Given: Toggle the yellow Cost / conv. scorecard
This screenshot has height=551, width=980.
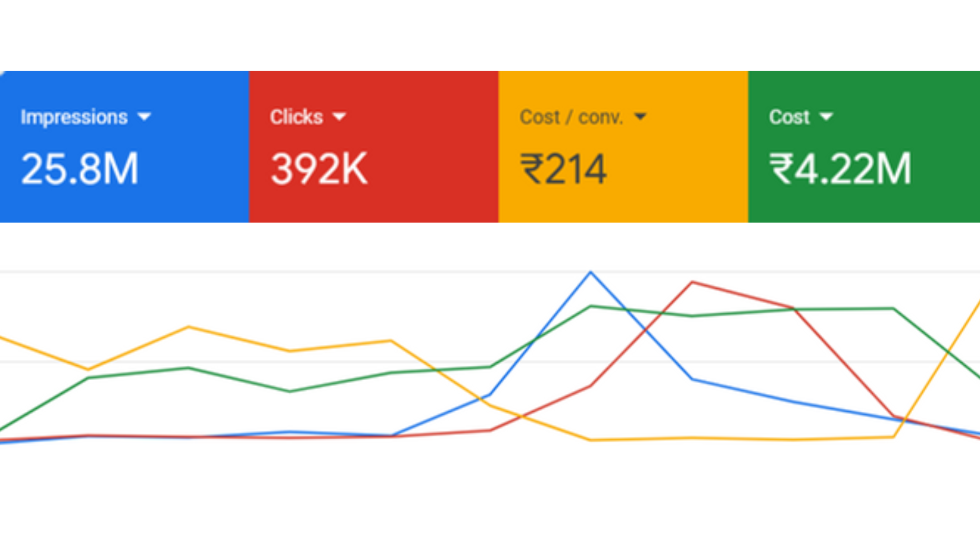Looking at the screenshot, I should pyautogui.click(x=623, y=147).
